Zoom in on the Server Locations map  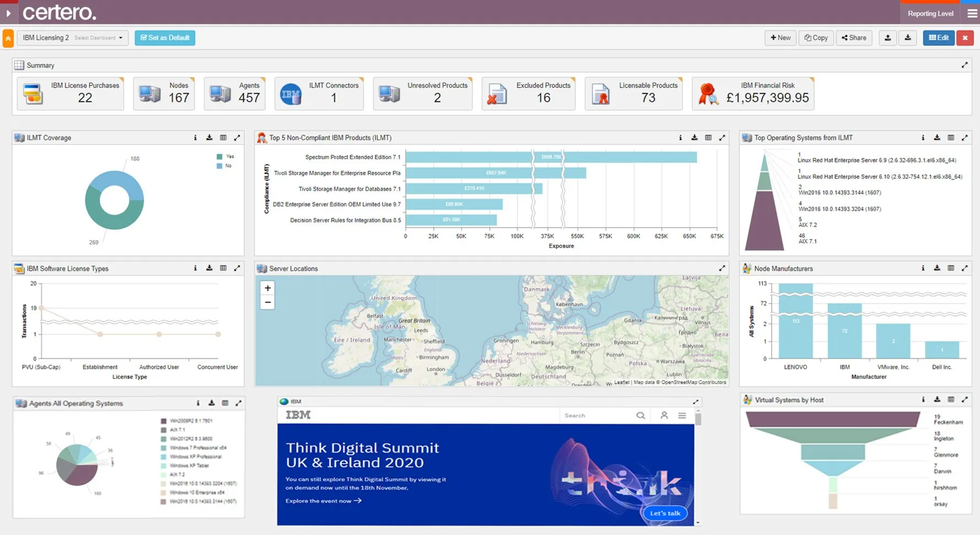pyautogui.click(x=268, y=288)
